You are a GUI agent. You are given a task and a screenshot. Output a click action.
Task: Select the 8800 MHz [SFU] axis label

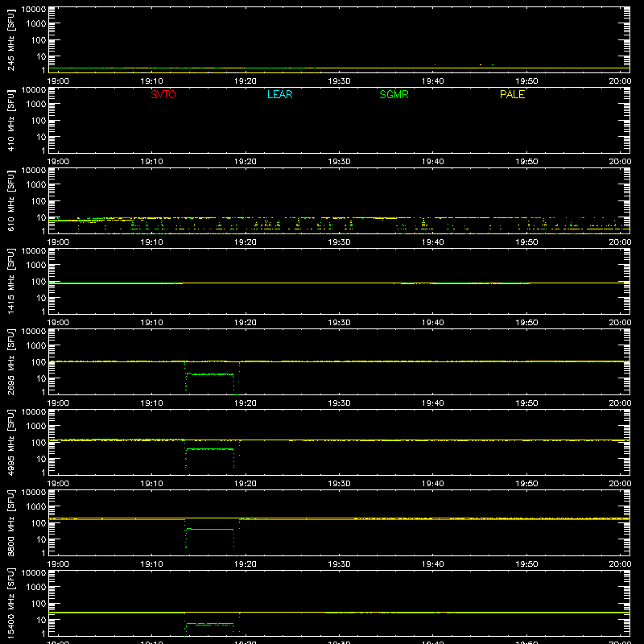[x=11, y=522]
